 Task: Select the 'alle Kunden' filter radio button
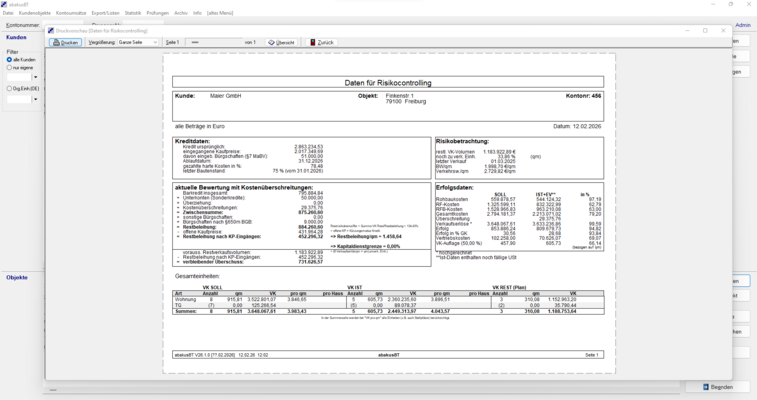tap(9, 59)
